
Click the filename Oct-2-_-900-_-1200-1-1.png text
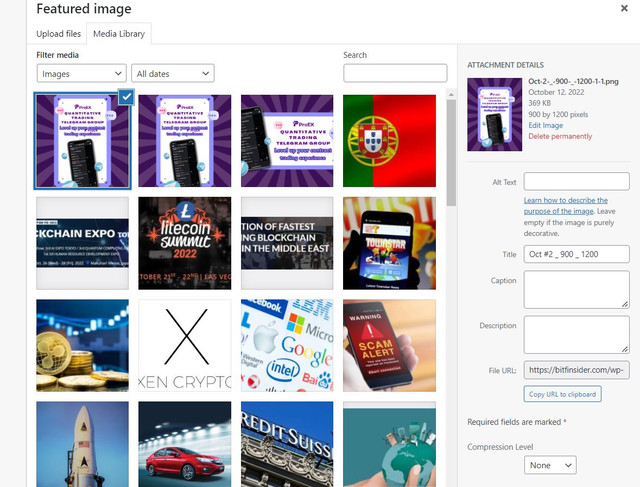point(573,81)
